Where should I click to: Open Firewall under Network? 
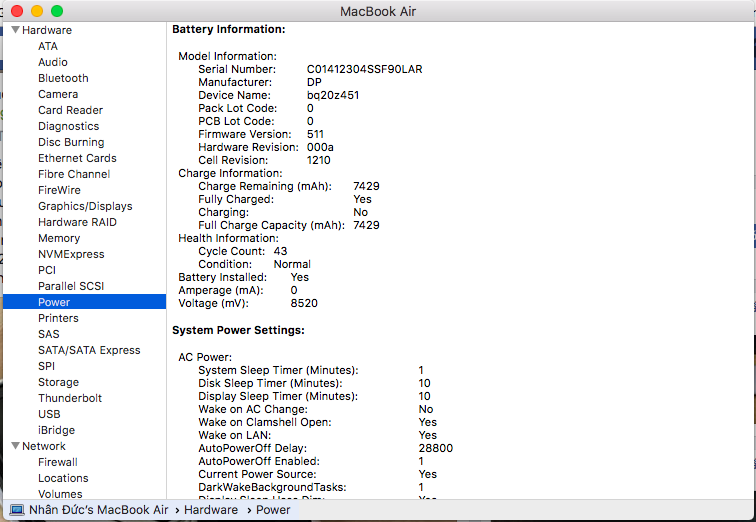coord(58,462)
